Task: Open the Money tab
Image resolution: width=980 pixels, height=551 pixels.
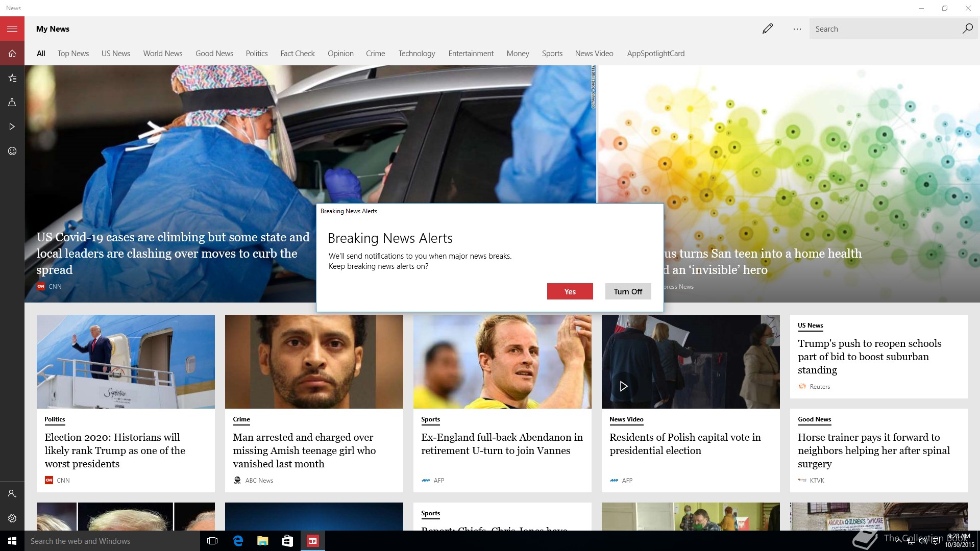Action: pos(518,54)
